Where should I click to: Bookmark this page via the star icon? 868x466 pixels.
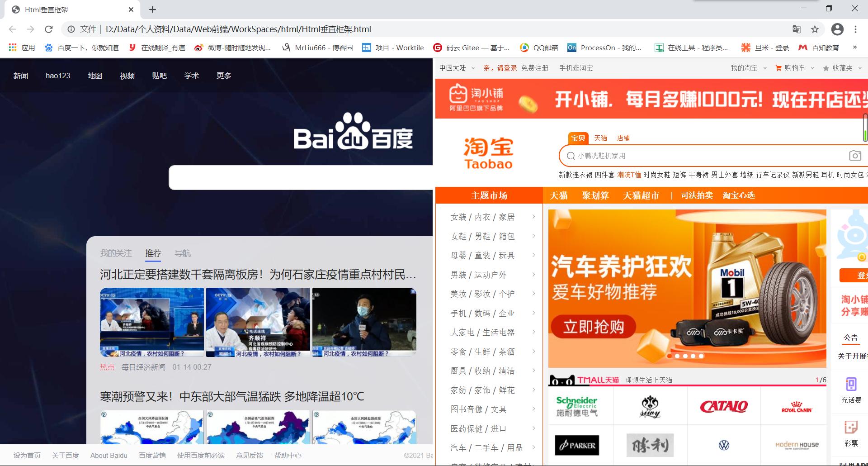[815, 29]
